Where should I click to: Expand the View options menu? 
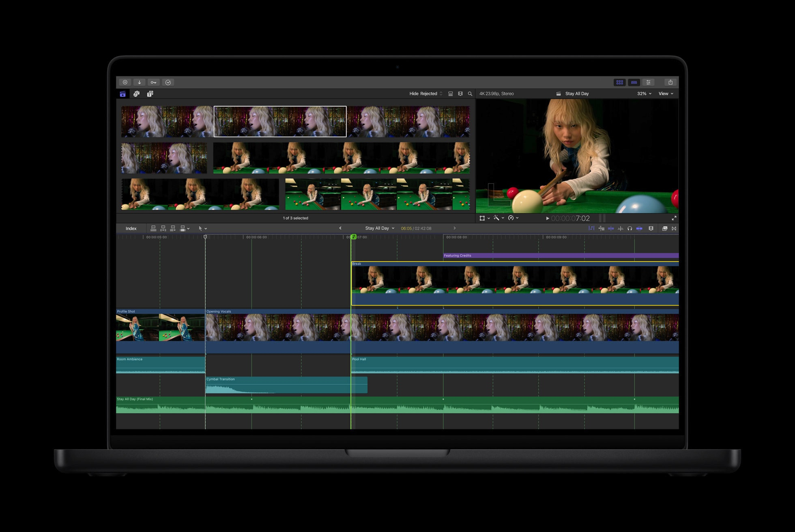(x=666, y=94)
